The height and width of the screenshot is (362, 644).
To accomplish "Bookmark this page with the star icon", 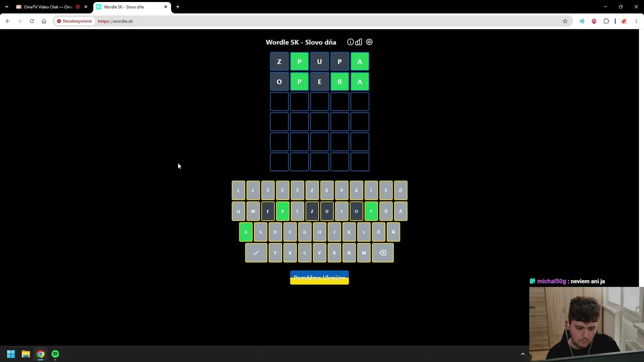I will tap(565, 21).
